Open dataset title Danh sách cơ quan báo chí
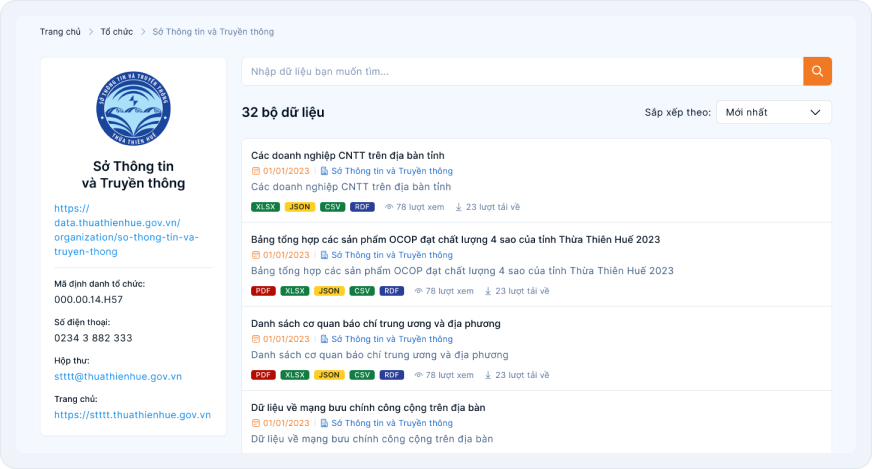Screen dimensions: 872x469 pos(375,324)
